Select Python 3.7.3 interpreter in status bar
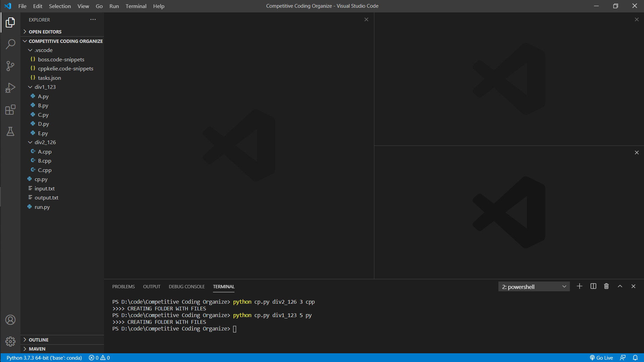 pos(44,358)
